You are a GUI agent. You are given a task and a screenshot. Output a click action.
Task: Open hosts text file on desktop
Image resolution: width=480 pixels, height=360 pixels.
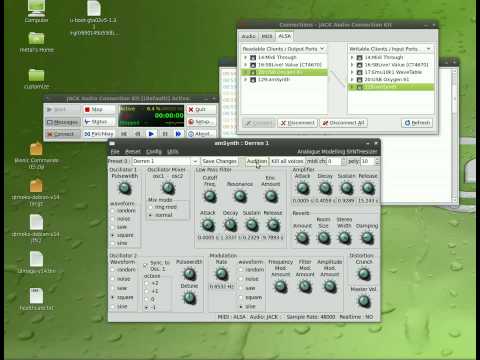[36, 299]
